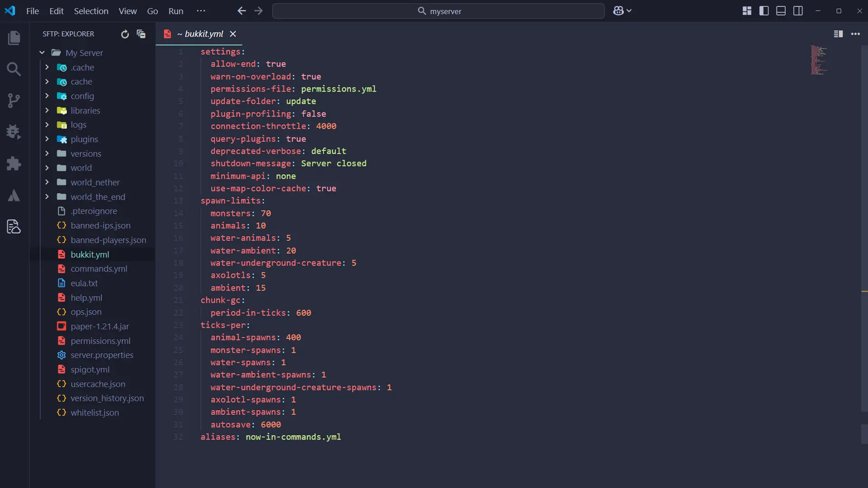The image size is (868, 488).
Task: Open the Atlassian sidebar view
Action: (14, 196)
